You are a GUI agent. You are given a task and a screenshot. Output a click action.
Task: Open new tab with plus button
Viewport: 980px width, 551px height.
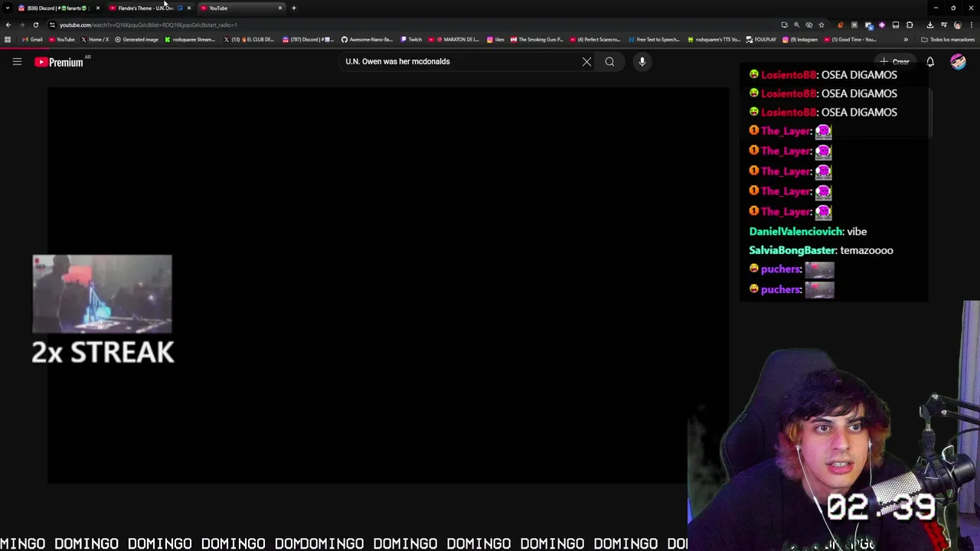click(x=293, y=8)
